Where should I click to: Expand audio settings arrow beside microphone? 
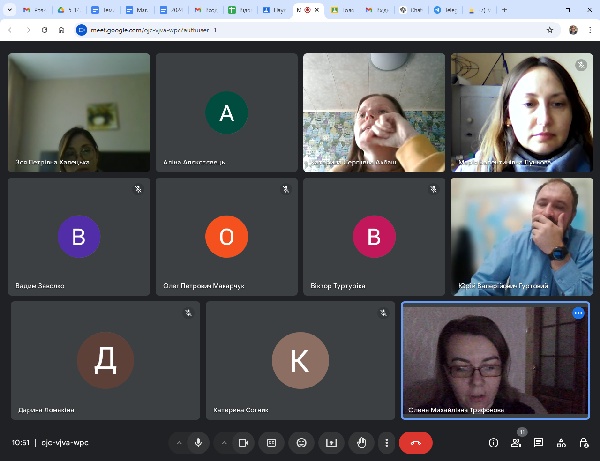(x=178, y=442)
